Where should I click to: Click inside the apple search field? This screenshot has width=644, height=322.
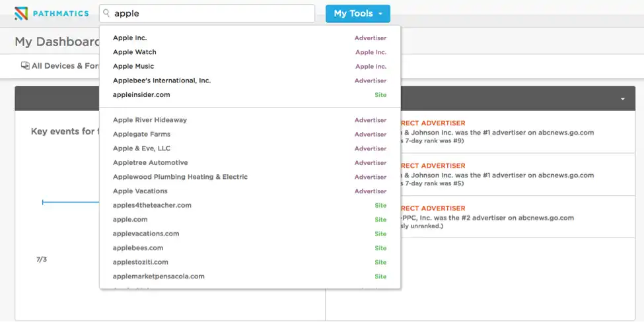click(207, 14)
